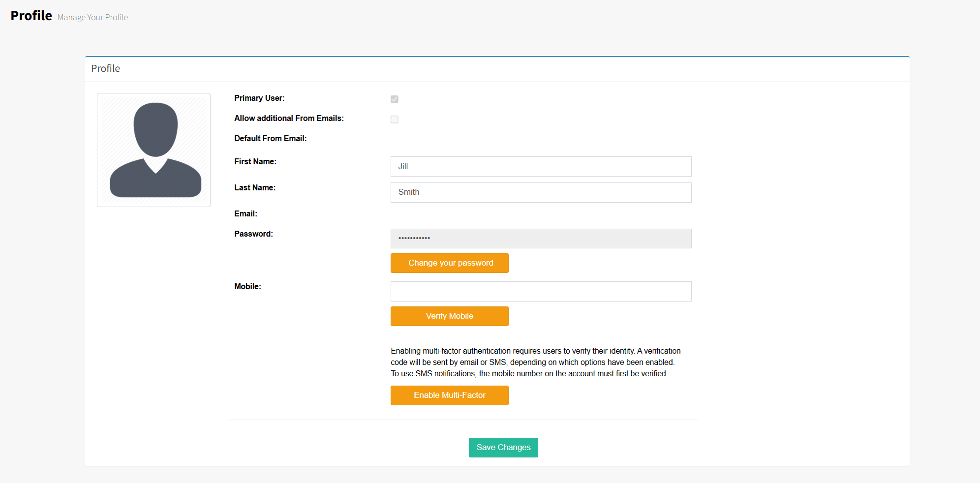
Task: Click the Enable Multi-Factor button
Action: [449, 395]
